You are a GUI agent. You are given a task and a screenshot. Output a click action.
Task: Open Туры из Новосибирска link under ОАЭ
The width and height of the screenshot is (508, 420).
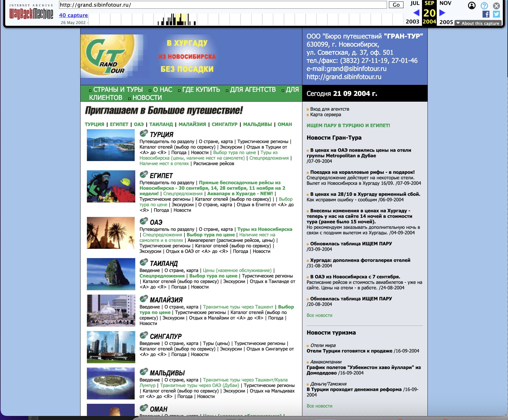tap(265, 229)
